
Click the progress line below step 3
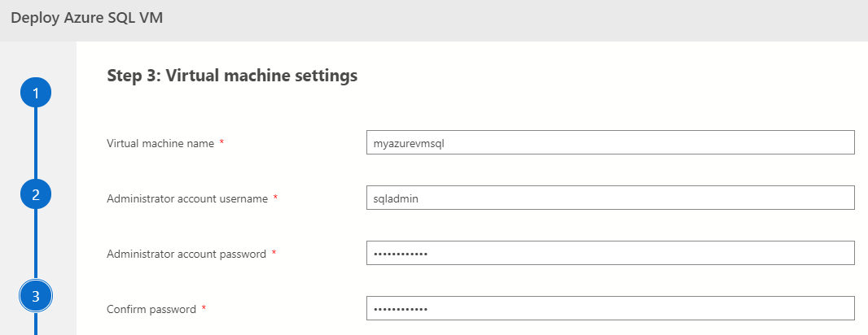click(36, 325)
